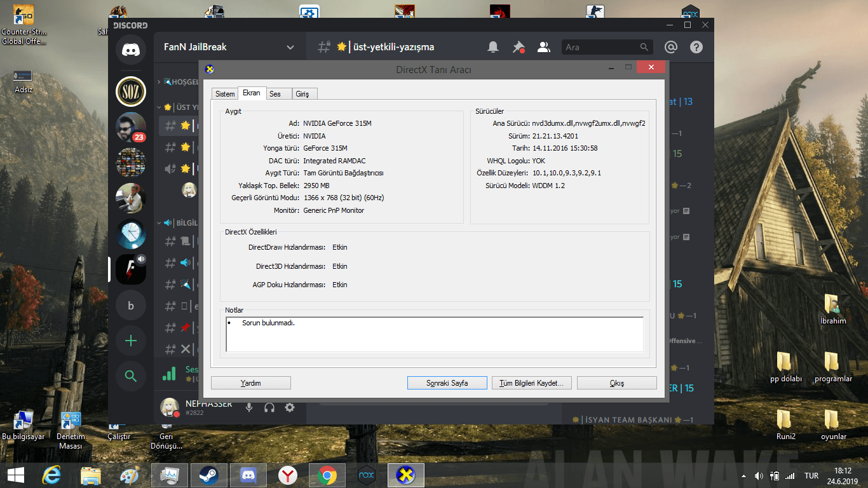This screenshot has width=868, height=488.
Task: Open the mentions (@) panel in Discord
Action: click(671, 47)
